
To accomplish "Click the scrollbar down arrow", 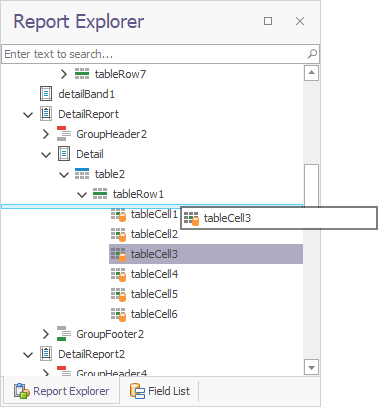I will [311, 367].
